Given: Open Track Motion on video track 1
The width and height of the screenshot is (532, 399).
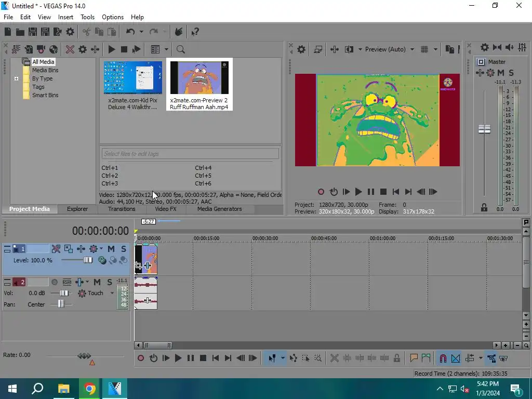Looking at the screenshot, I should coord(68,249).
